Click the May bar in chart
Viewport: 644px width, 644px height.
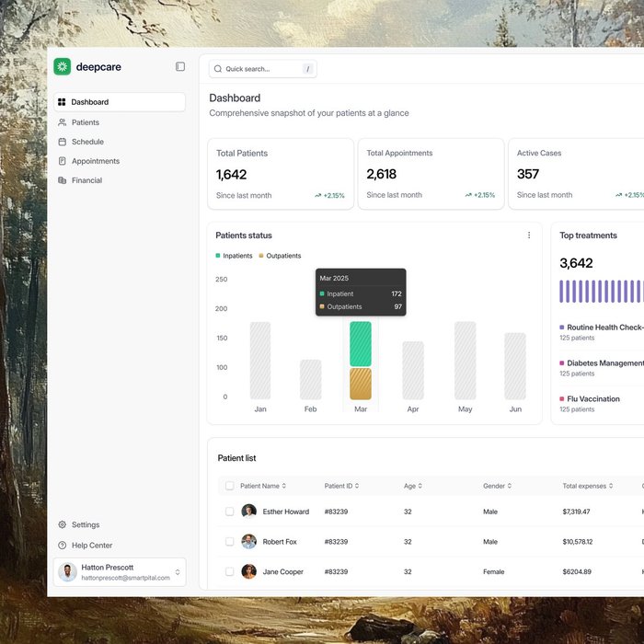(465, 361)
